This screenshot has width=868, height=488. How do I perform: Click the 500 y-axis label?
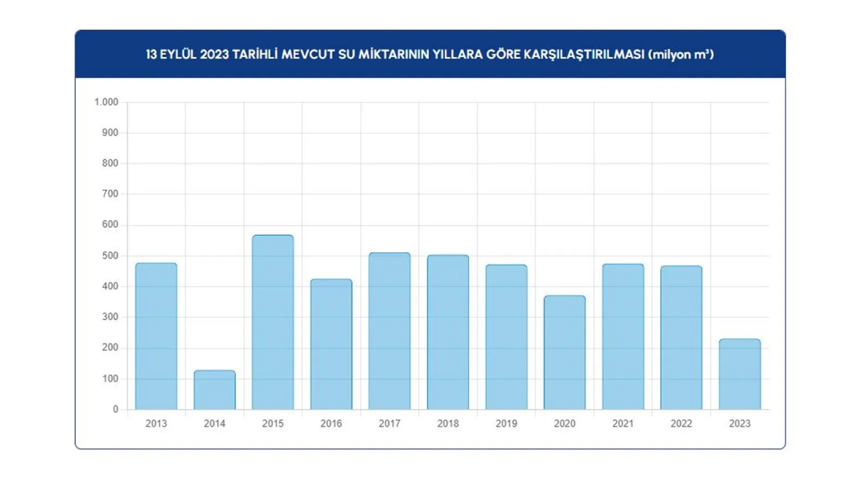click(111, 256)
